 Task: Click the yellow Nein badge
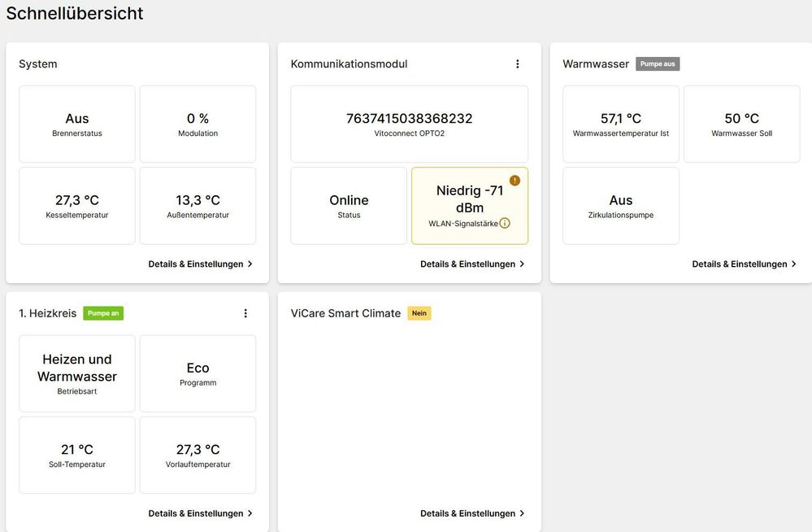point(419,313)
